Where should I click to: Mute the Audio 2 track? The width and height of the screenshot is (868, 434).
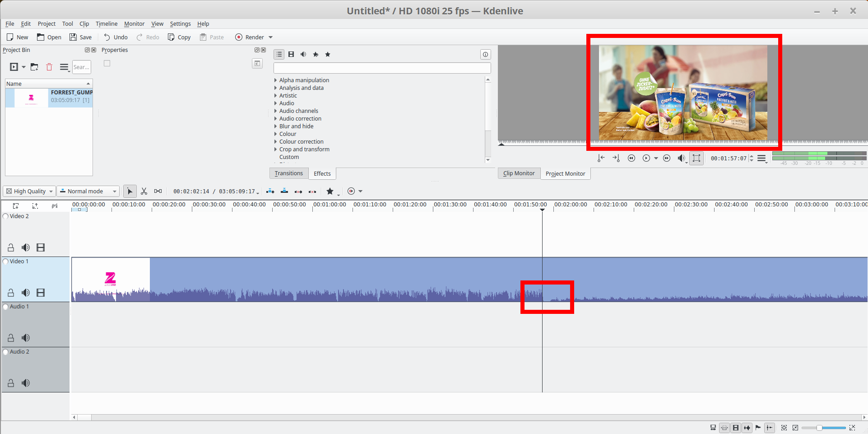(26, 383)
